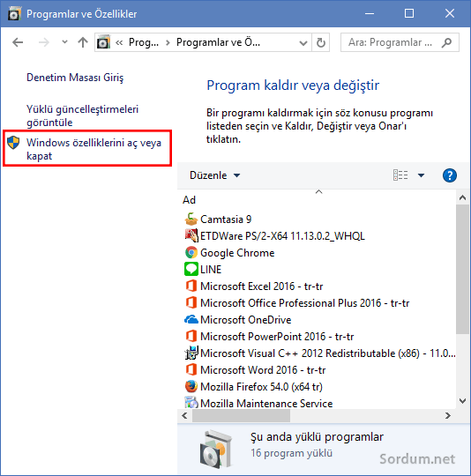Click horizontal scrollbar left arrow
This screenshot has width=471, height=476.
(184, 415)
